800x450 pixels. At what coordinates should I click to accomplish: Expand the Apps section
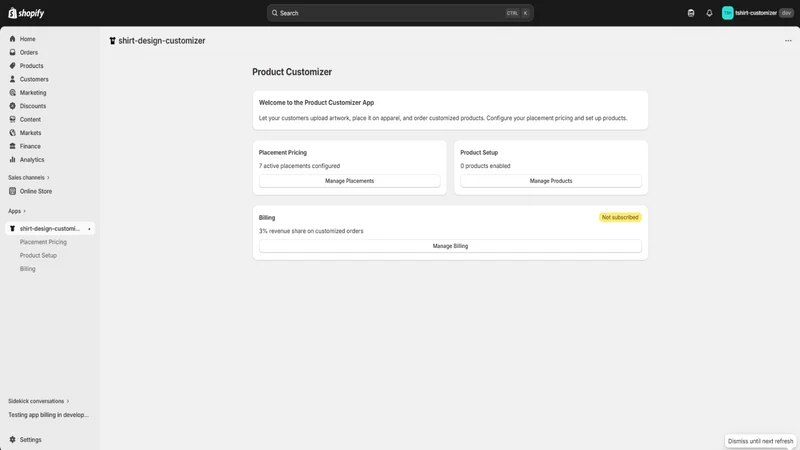[17, 211]
